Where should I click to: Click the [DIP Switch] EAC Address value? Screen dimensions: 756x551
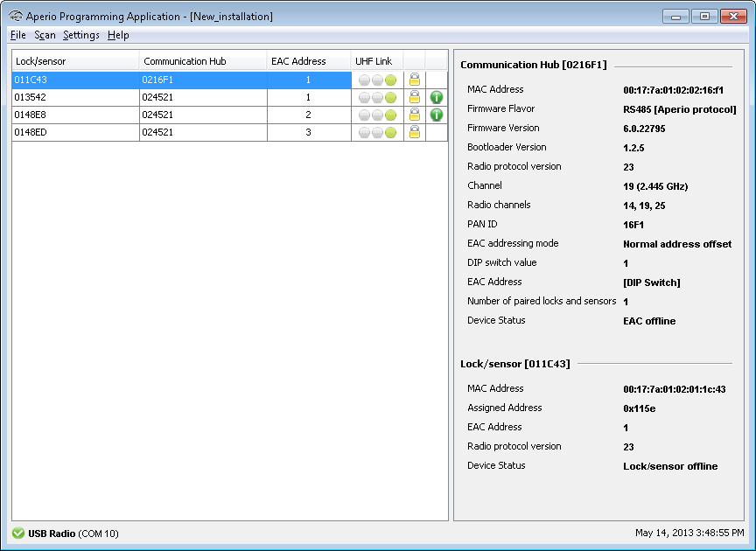pos(651,282)
